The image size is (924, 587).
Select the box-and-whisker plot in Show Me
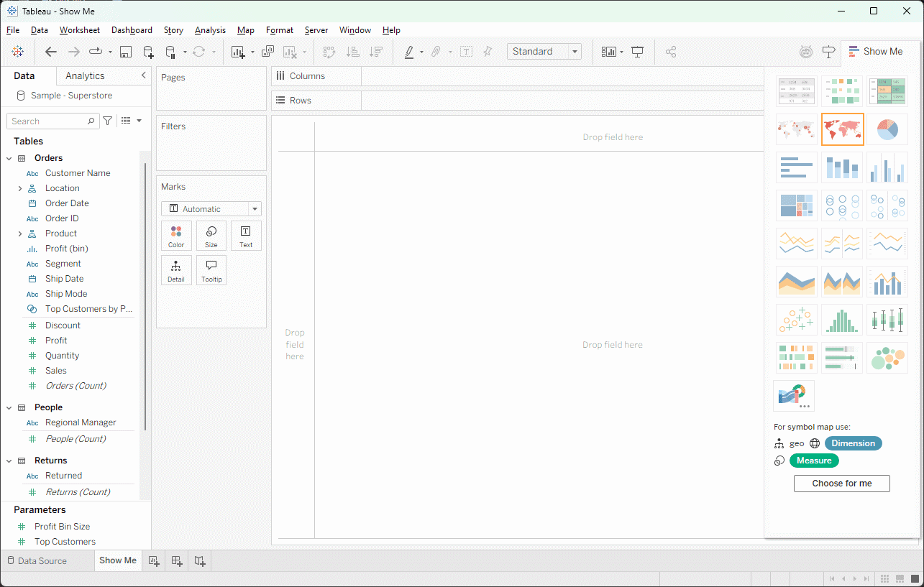[x=887, y=320]
